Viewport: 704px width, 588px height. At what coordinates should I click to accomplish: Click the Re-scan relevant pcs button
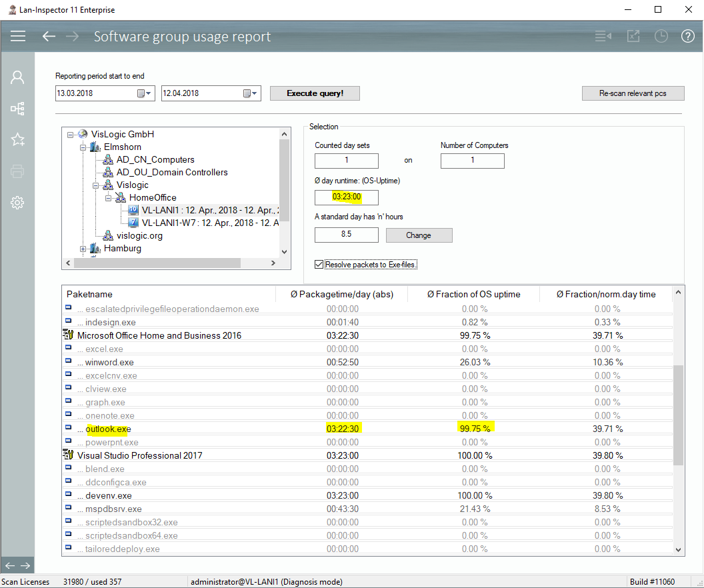point(633,93)
